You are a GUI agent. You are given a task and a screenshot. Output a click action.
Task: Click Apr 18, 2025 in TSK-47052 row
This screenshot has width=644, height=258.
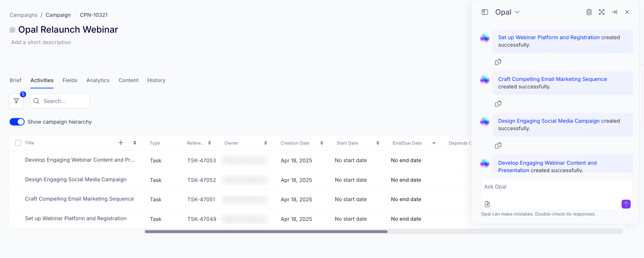pyautogui.click(x=296, y=180)
